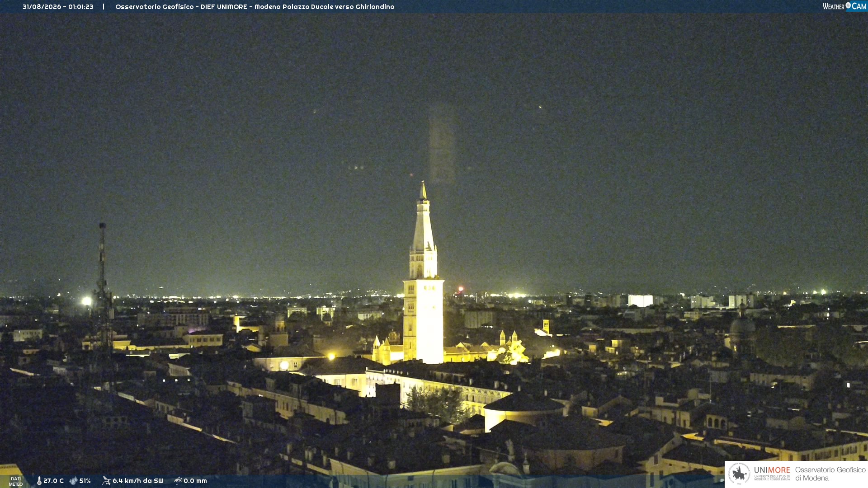Click the dome building on the right
868x488 pixels.
742,330
